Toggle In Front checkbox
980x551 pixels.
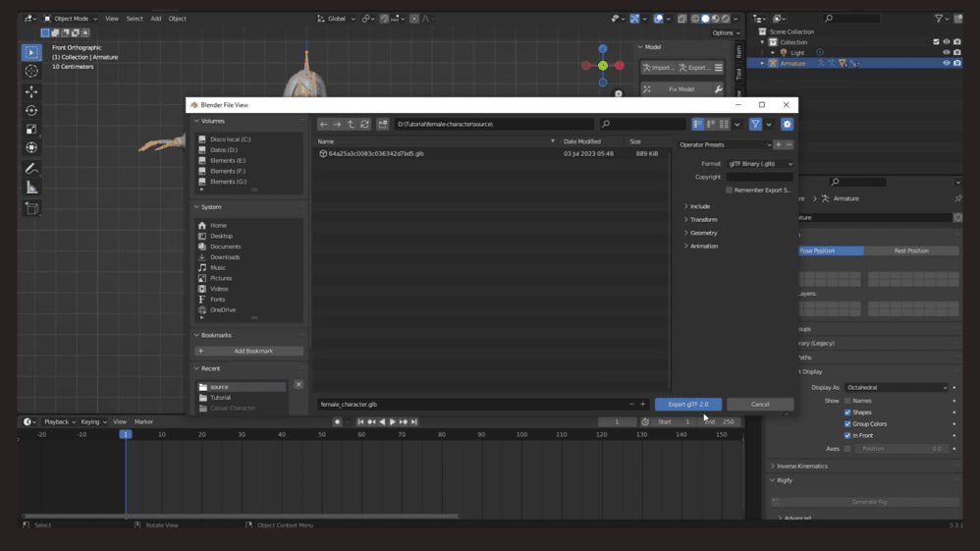tap(847, 435)
